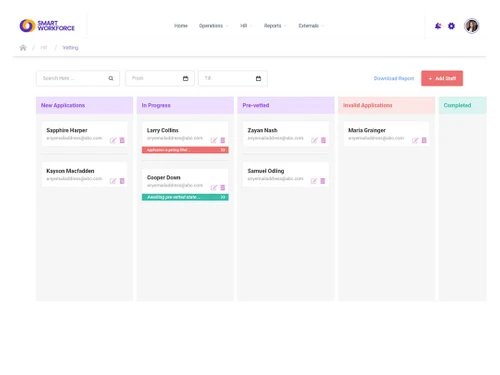This screenshot has width=500, height=375.
Task: Open Samuel Odling's name
Action: point(266,171)
